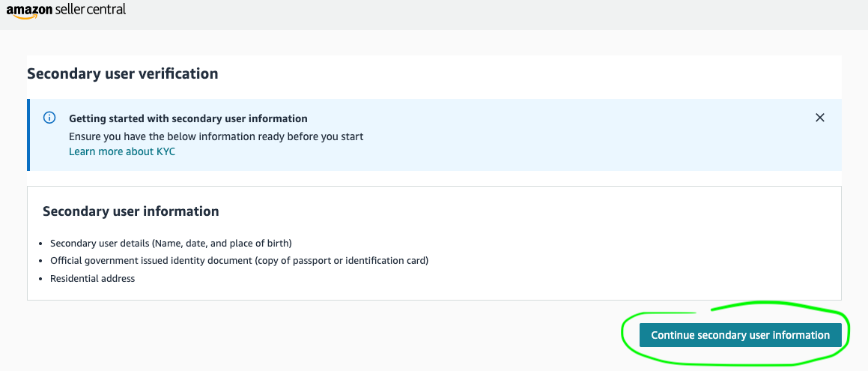Click the Secondary user verification heading

(122, 73)
